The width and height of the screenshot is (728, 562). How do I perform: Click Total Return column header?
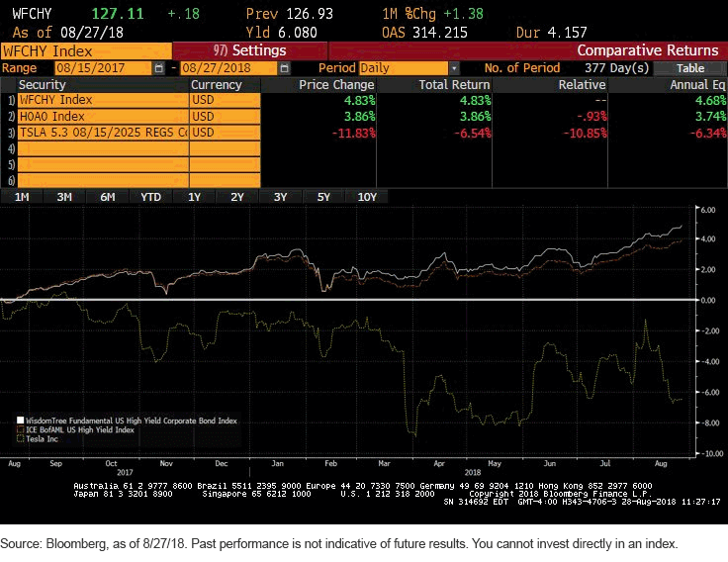point(454,84)
